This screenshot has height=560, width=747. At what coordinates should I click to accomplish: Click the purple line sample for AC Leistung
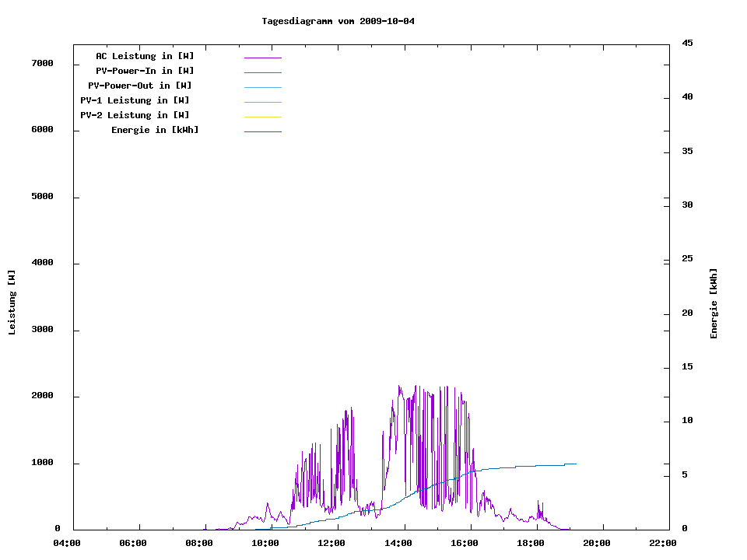(x=262, y=58)
